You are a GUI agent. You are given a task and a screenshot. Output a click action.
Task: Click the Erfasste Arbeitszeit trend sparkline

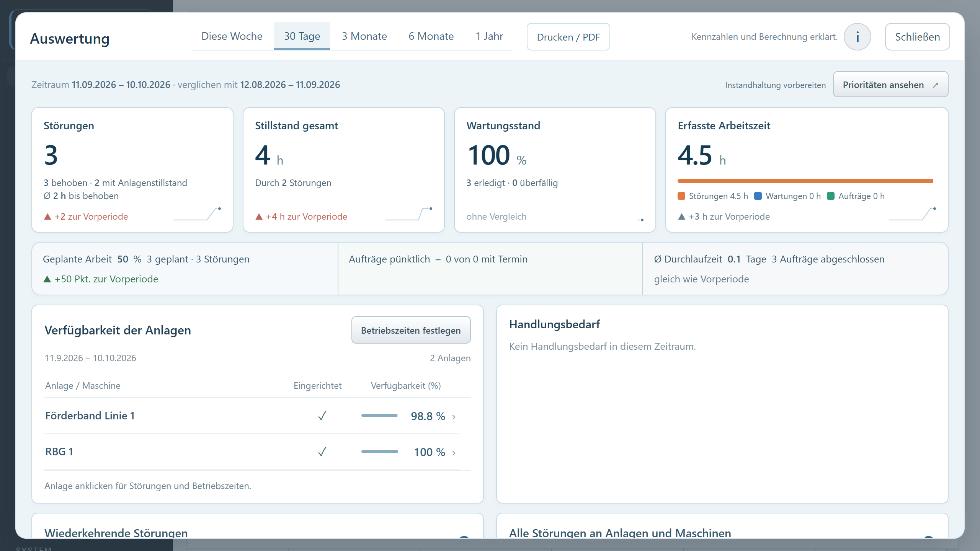pyautogui.click(x=913, y=214)
